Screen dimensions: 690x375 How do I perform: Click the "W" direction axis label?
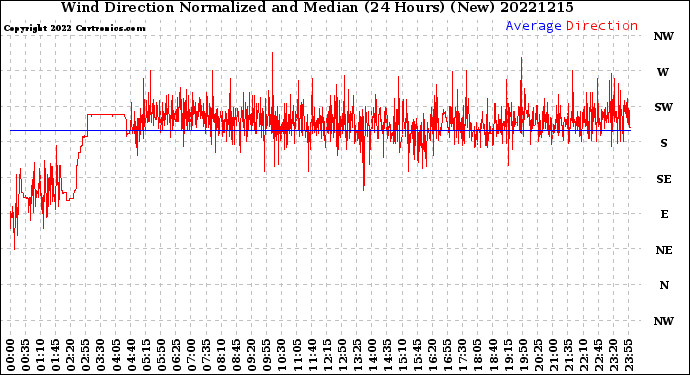pyautogui.click(x=663, y=72)
